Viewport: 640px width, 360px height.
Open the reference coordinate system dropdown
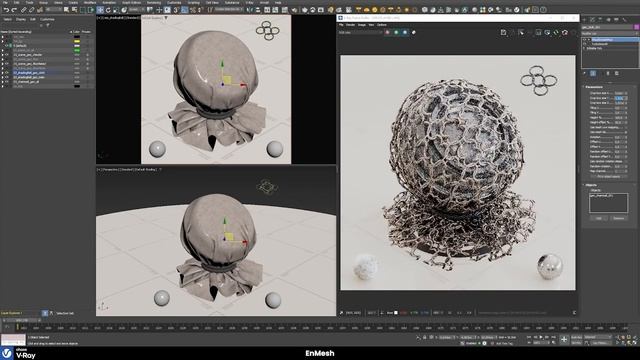[x=137, y=10]
